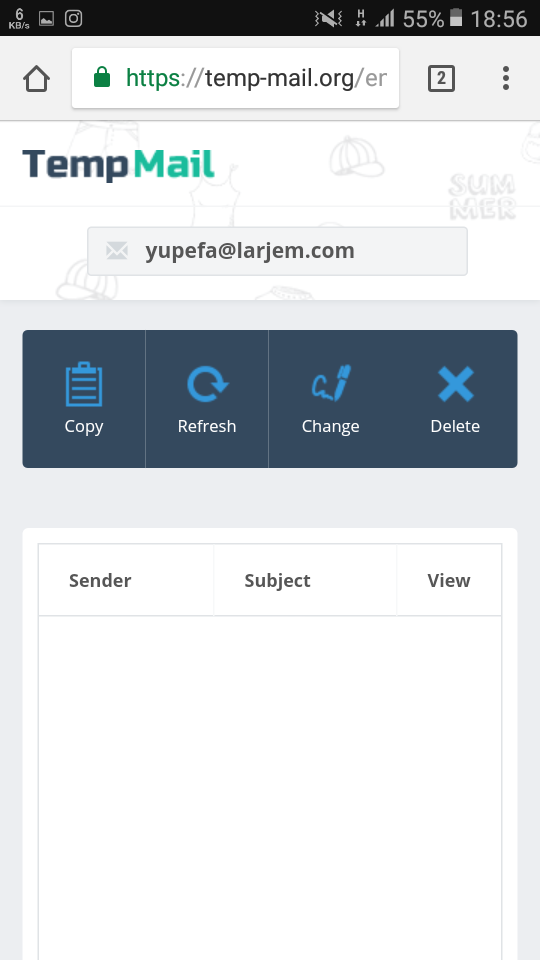Tap the Delete X icon
The width and height of the screenshot is (540, 960).
tap(456, 384)
